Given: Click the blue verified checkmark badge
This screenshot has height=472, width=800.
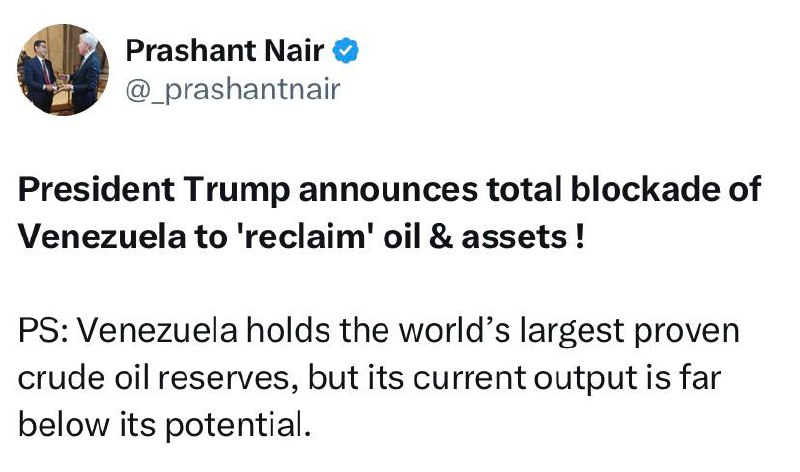Looking at the screenshot, I should pyautogui.click(x=347, y=49).
